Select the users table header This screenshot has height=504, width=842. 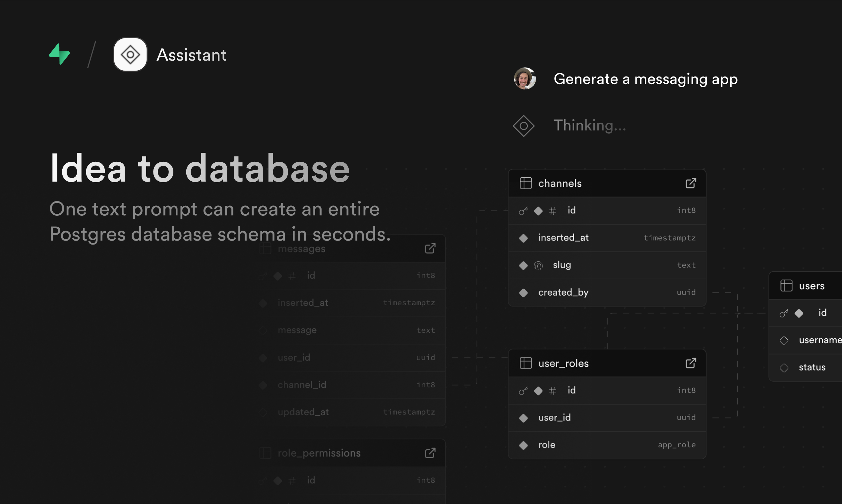point(812,286)
